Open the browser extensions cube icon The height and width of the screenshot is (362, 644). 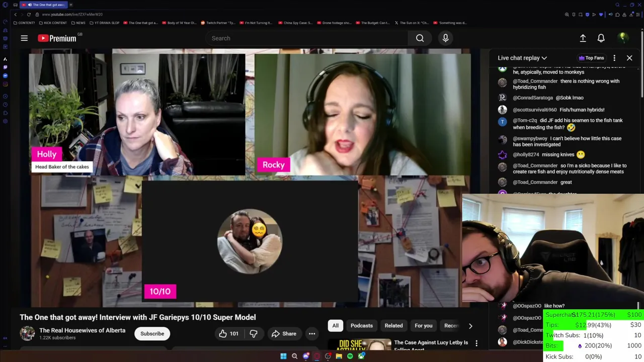617,15
